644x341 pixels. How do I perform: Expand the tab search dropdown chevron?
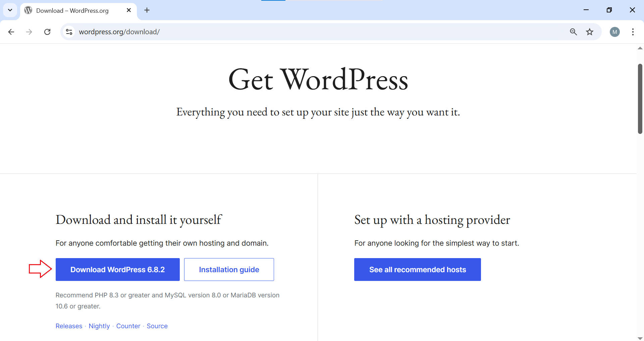(x=10, y=10)
